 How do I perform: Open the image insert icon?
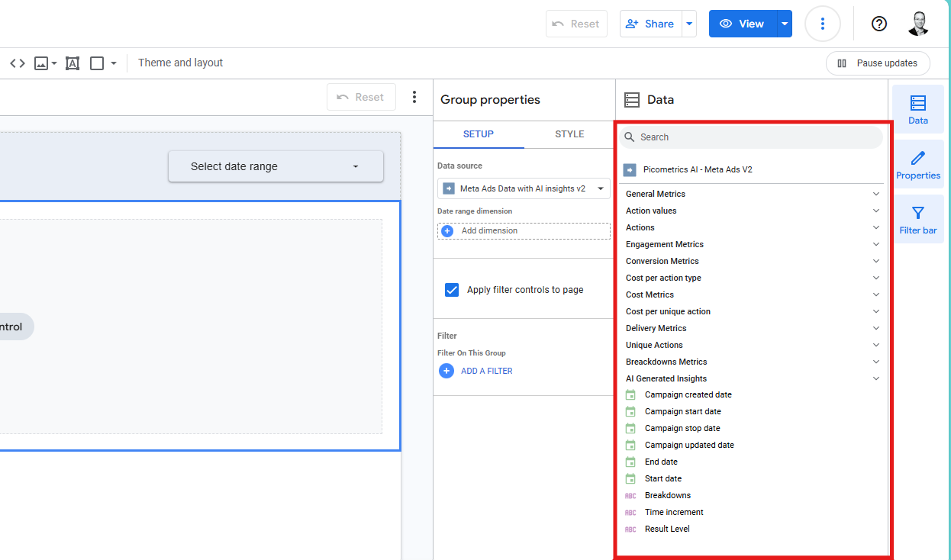click(x=41, y=63)
